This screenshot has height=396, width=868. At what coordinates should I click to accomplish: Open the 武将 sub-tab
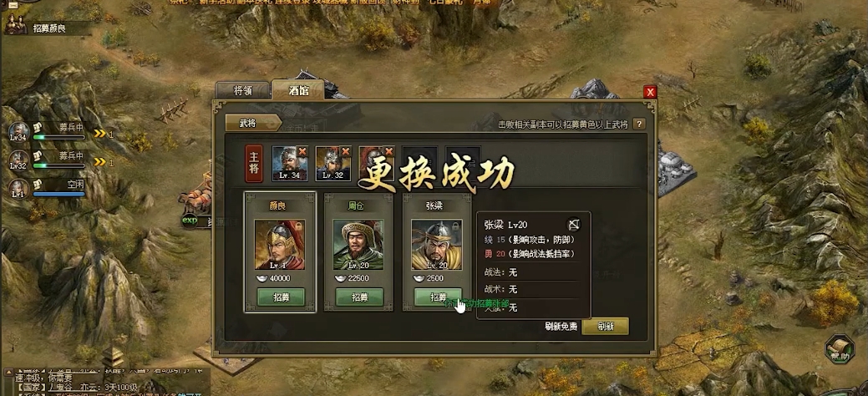click(252, 124)
